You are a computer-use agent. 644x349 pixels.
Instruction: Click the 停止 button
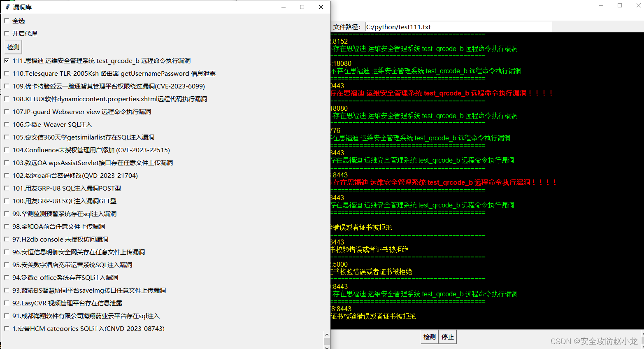click(448, 337)
